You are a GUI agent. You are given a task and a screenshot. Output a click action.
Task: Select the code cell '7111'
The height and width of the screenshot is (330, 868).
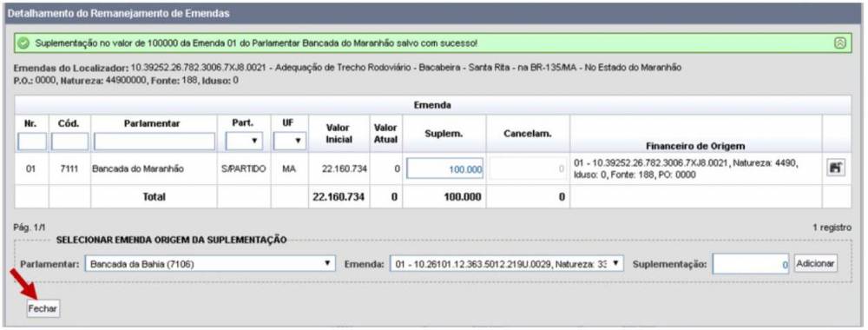(69, 168)
